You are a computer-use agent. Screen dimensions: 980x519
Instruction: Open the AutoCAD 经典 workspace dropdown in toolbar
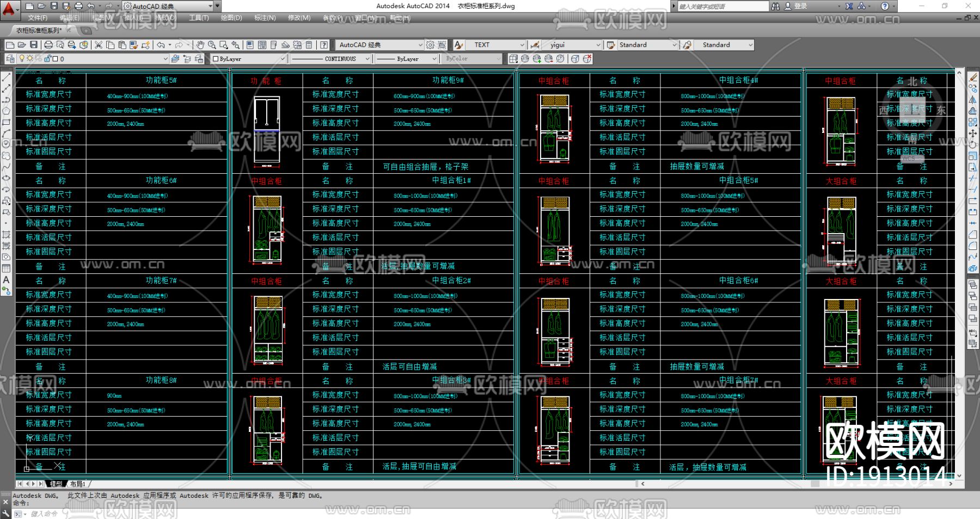(420, 45)
